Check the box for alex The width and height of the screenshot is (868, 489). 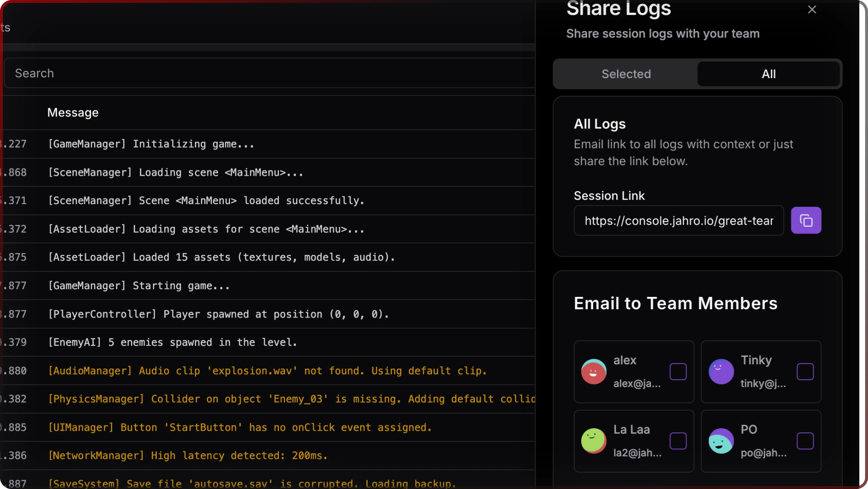[678, 371]
